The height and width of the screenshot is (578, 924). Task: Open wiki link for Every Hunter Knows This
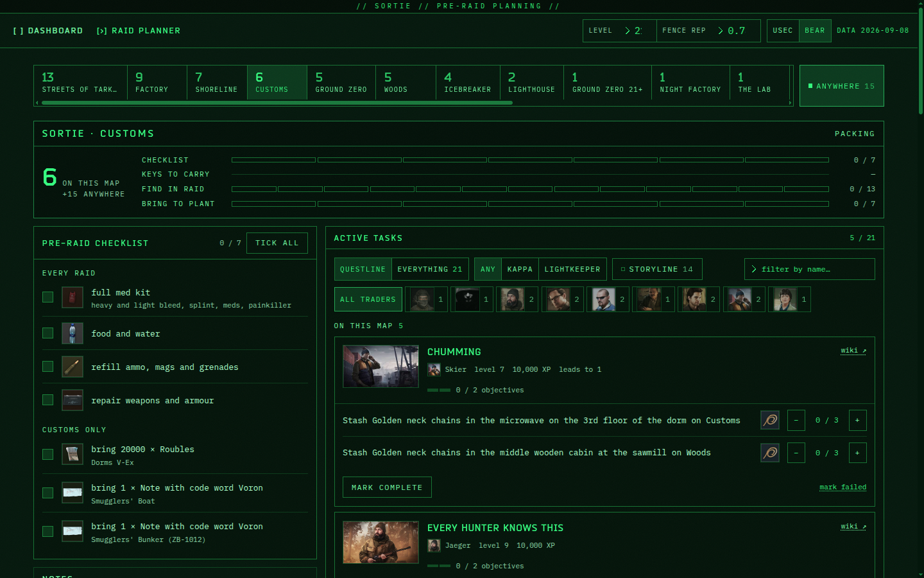tap(853, 527)
